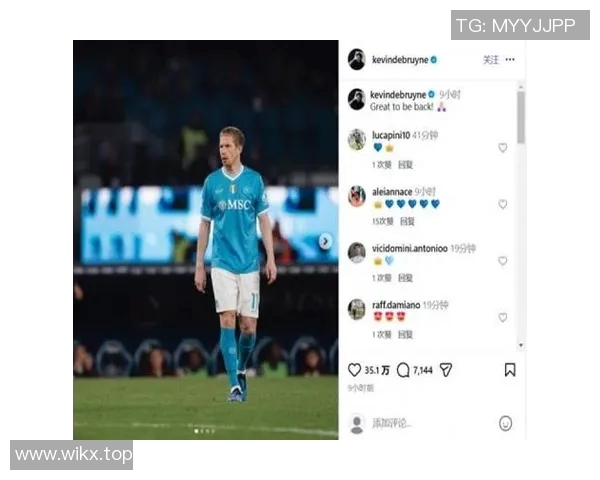The width and height of the screenshot is (600, 480).
Task: Save the post with bookmark icon
Action: (x=510, y=370)
